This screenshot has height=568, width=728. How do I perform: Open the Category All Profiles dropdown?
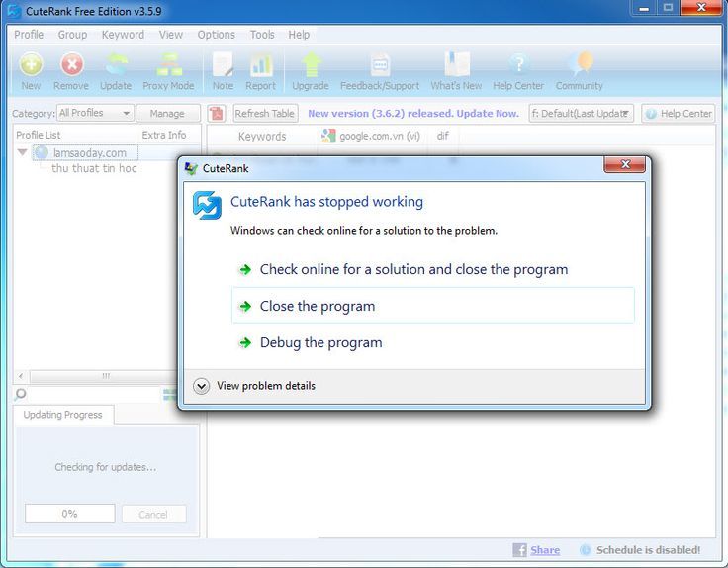[95, 113]
